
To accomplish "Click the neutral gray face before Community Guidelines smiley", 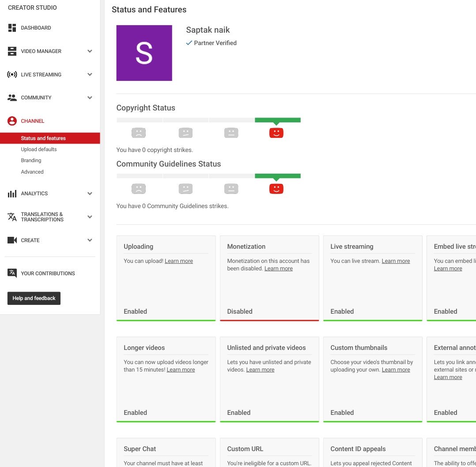I will [x=231, y=189].
